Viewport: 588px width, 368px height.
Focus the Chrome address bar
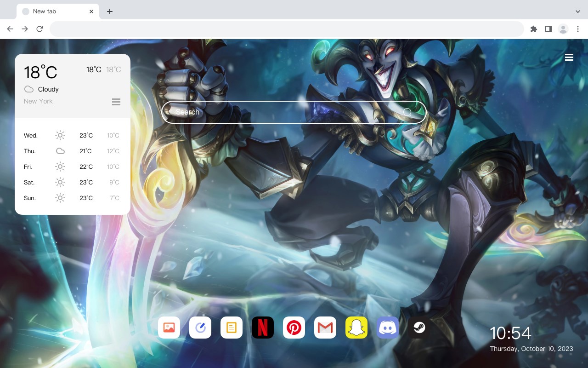tap(287, 29)
